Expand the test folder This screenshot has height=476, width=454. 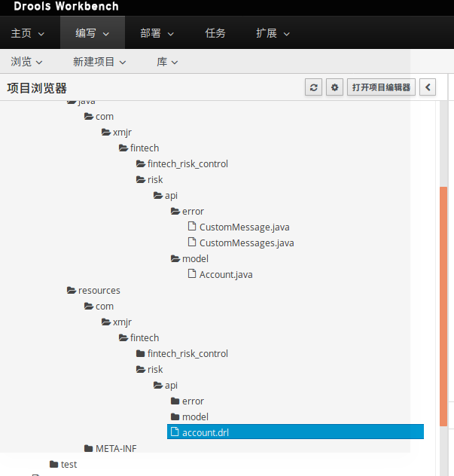[63, 464]
